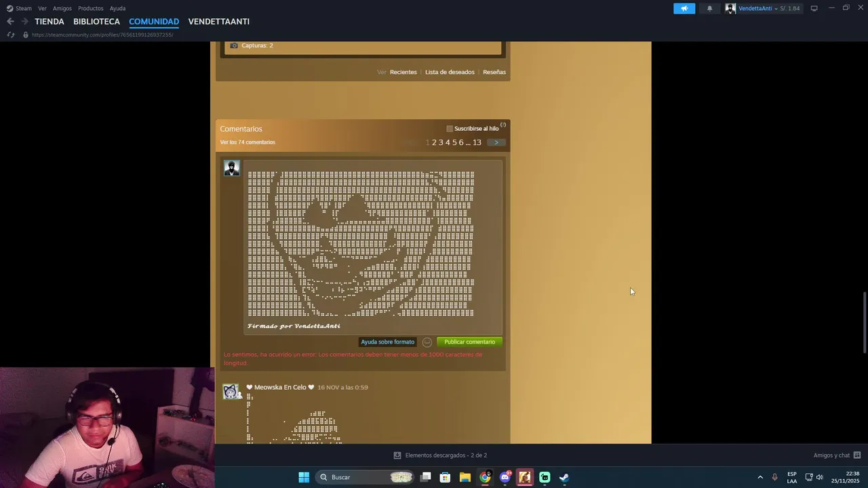Image resolution: width=868 pixels, height=488 pixels.
Task: Open the downloads icon in the bottom bar
Action: [397, 455]
